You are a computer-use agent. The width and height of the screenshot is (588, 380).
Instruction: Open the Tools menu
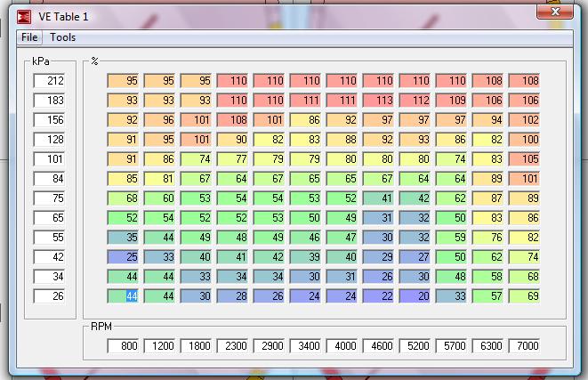pyautogui.click(x=62, y=37)
